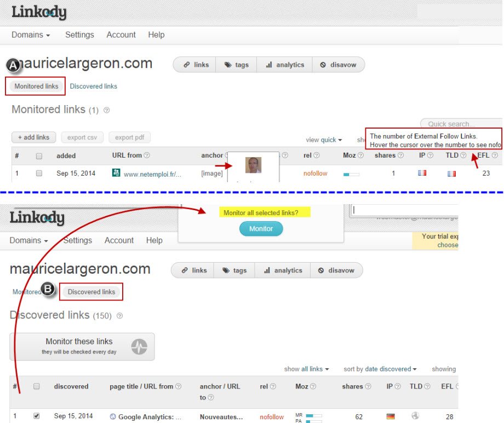Toggle select-all checkbox in Monitored links header
This screenshot has height=423, width=504.
(x=39, y=156)
